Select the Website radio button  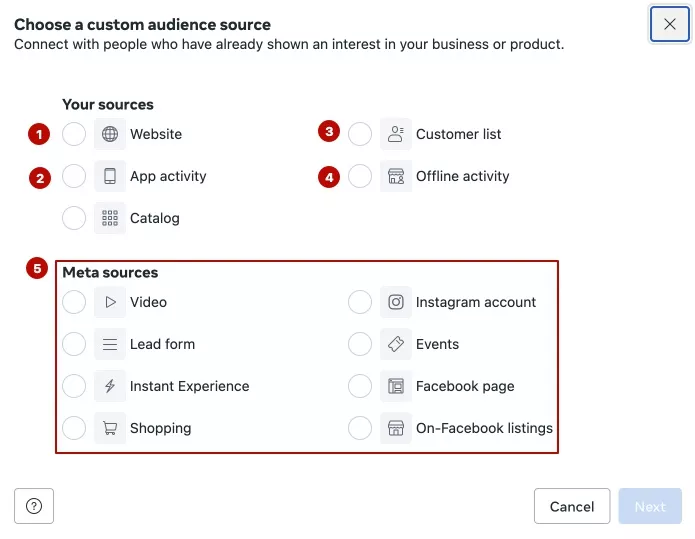coord(74,134)
